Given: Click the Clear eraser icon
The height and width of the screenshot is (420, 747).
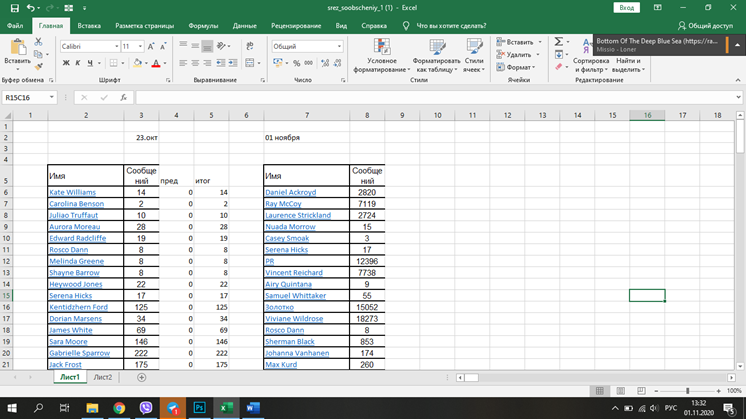Looking at the screenshot, I should [x=559, y=67].
